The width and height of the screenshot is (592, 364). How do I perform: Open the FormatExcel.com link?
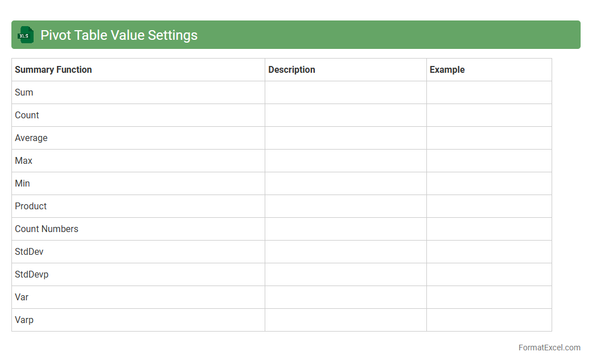(x=549, y=348)
